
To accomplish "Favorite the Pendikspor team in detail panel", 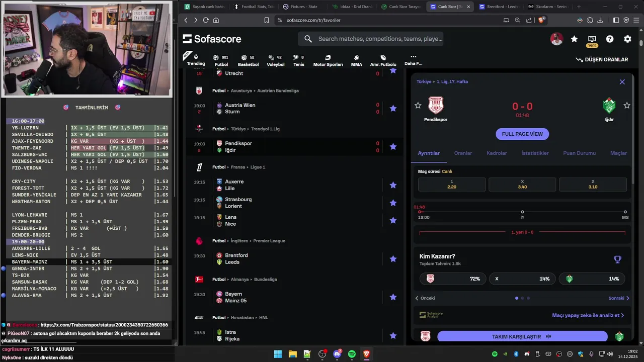I will 418,105.
